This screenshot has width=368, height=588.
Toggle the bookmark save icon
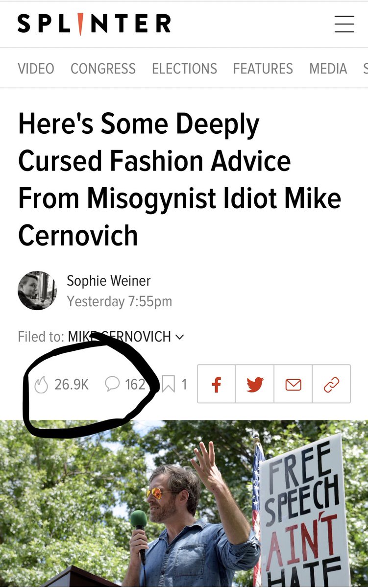(168, 385)
